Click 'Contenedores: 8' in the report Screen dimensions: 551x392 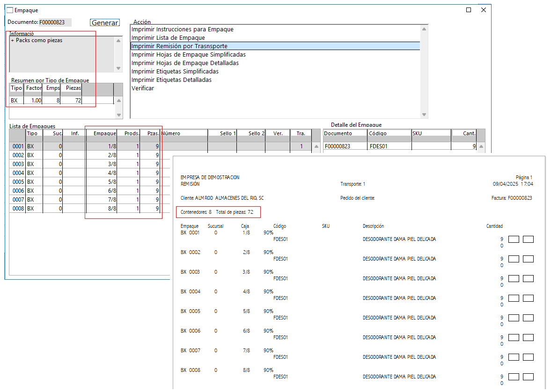[x=196, y=212]
